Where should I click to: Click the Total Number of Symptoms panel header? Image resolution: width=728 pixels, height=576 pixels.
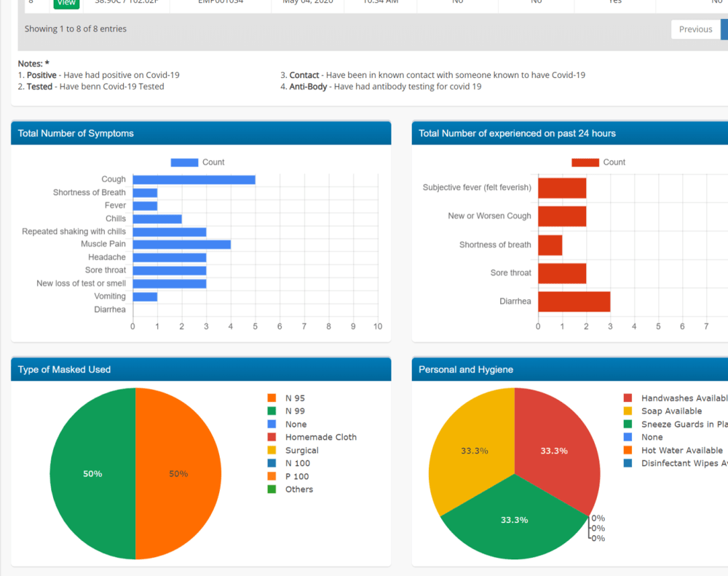[x=201, y=133]
